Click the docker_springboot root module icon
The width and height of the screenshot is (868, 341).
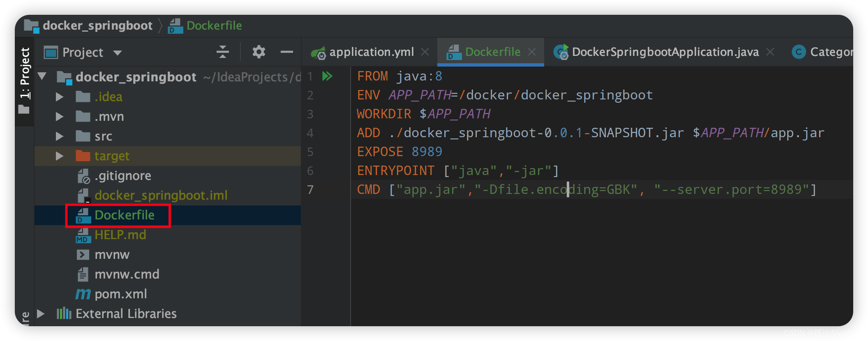(65, 77)
